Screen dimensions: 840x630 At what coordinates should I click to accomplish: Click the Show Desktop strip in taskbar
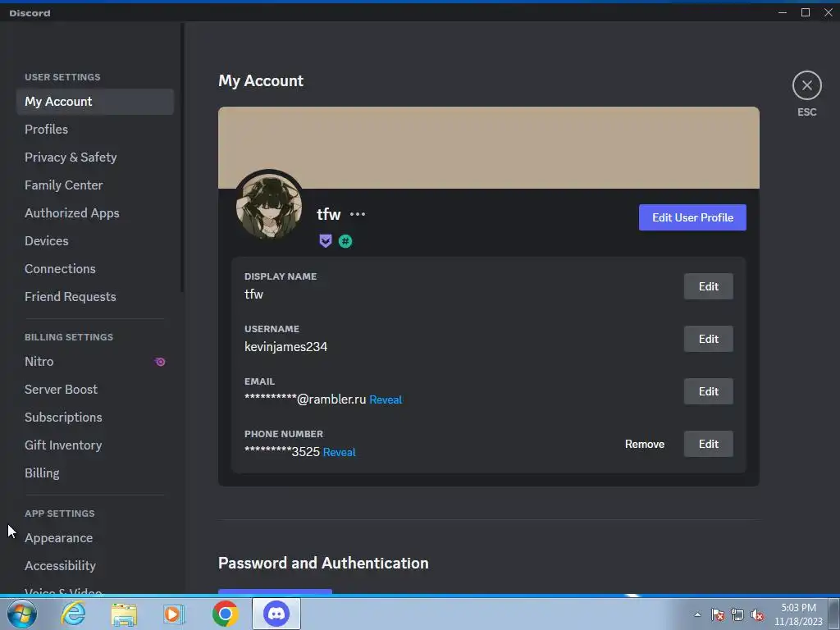pos(834,614)
